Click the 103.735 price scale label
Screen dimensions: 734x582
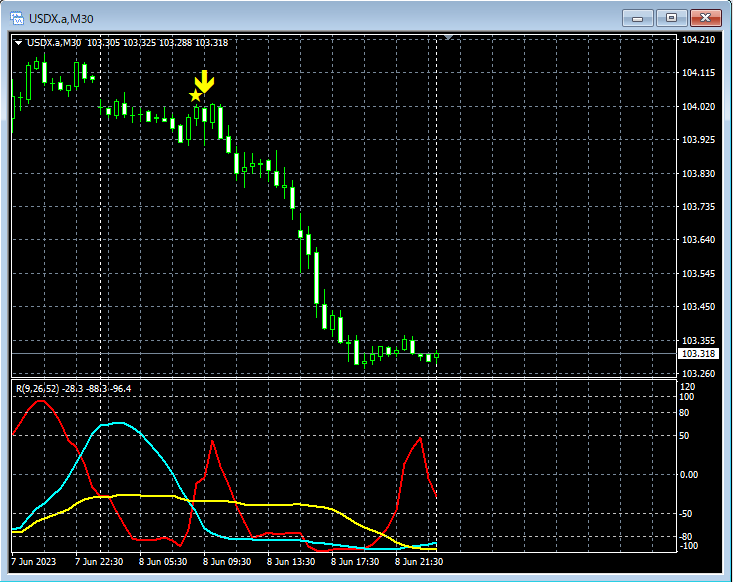(698, 206)
